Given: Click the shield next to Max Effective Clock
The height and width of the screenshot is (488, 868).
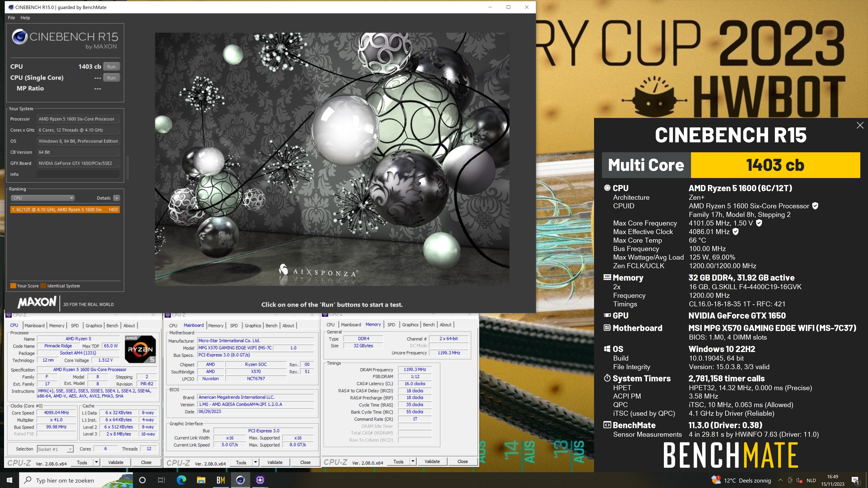Looking at the screenshot, I should tap(736, 231).
